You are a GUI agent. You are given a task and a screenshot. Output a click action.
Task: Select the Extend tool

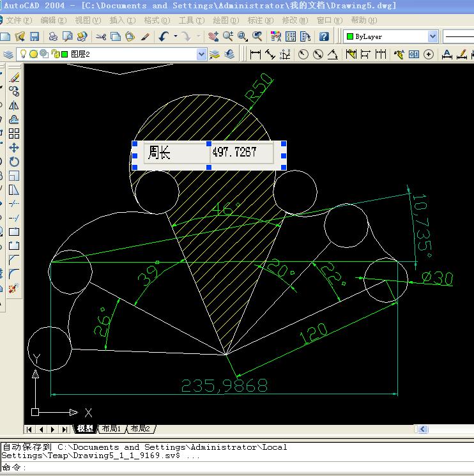tap(14, 218)
